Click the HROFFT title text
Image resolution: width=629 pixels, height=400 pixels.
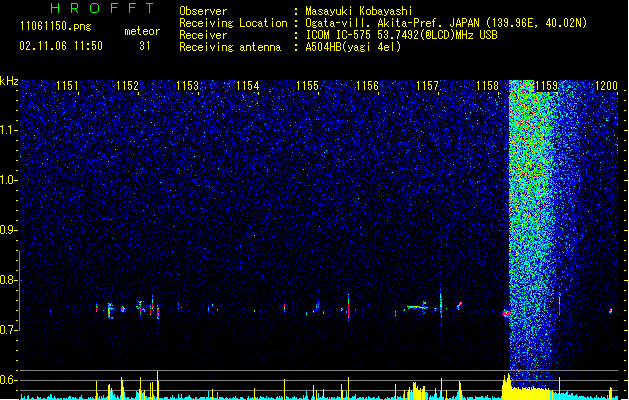(102, 8)
